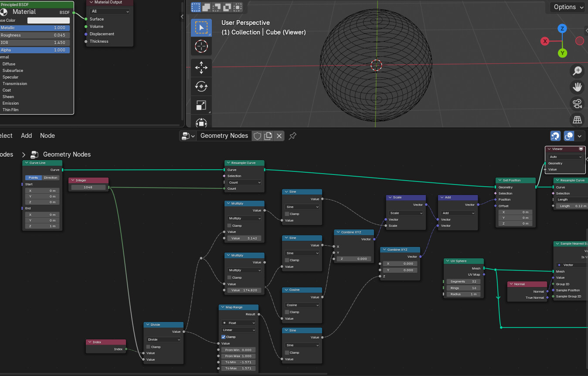
Task: Click UV Sphere Segments 32 field
Action: [x=463, y=282]
